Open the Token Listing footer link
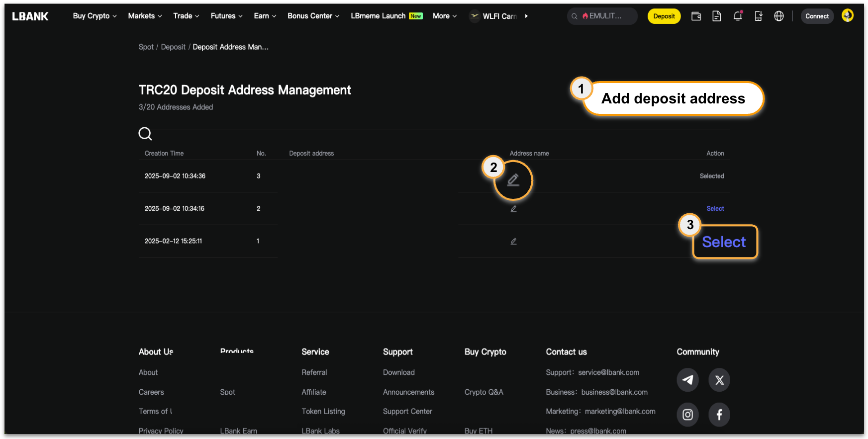The width and height of the screenshot is (868, 439). tap(323, 412)
